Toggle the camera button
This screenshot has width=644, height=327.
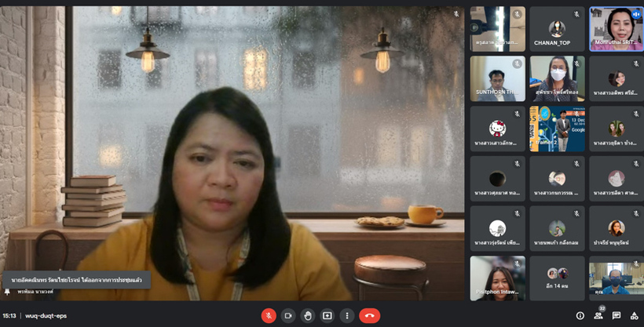coord(288,315)
